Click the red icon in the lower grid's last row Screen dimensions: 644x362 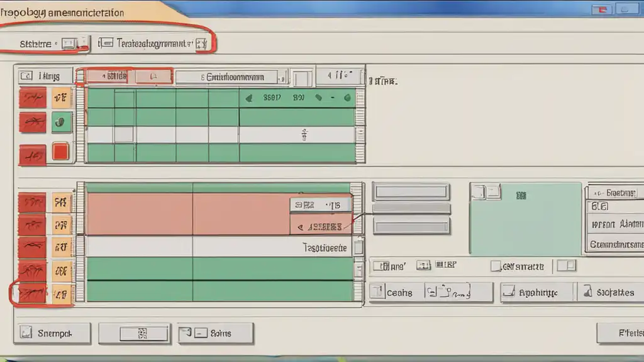[x=33, y=294]
